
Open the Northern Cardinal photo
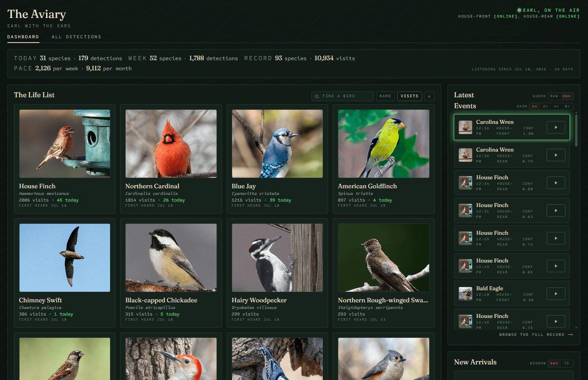[x=171, y=144]
